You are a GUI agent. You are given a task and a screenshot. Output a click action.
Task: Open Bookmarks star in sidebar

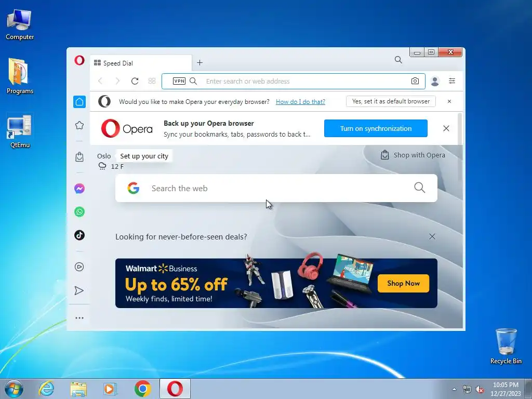(79, 125)
